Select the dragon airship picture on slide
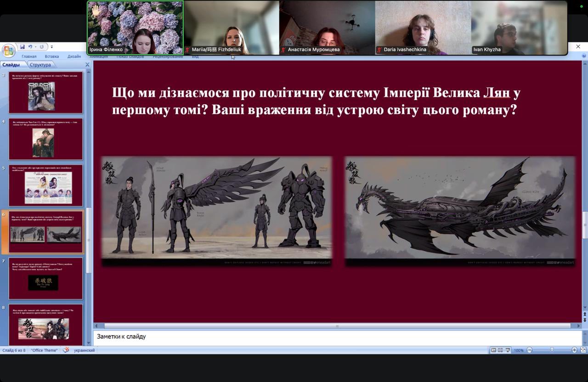 [x=460, y=211]
